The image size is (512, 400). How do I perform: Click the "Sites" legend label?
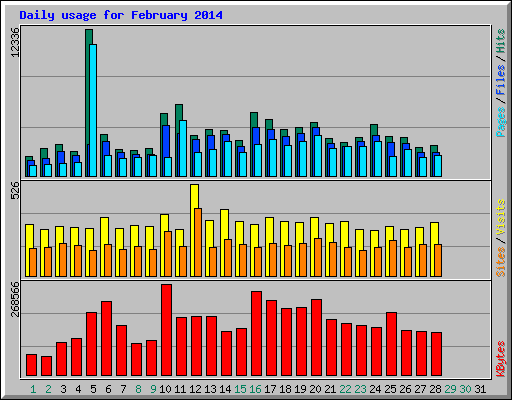point(501,262)
